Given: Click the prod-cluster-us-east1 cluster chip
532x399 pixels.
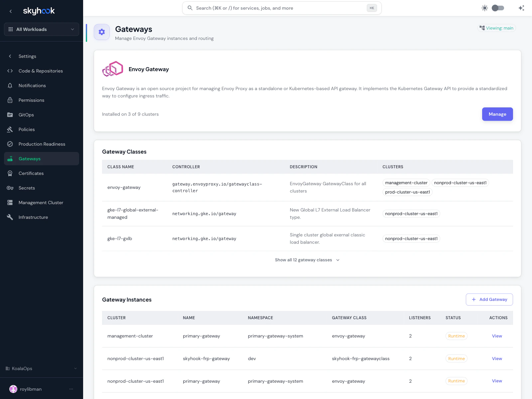Looking at the screenshot, I should pyautogui.click(x=407, y=192).
